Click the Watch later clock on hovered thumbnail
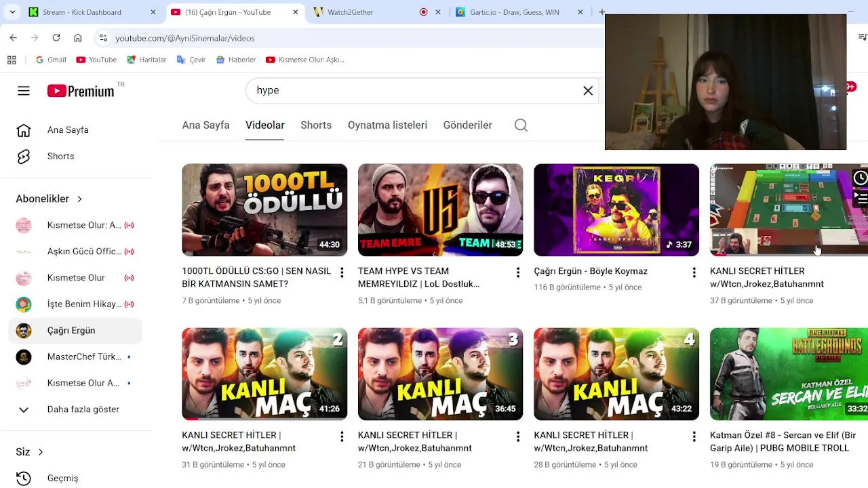This screenshot has width=868, height=488. (x=860, y=178)
